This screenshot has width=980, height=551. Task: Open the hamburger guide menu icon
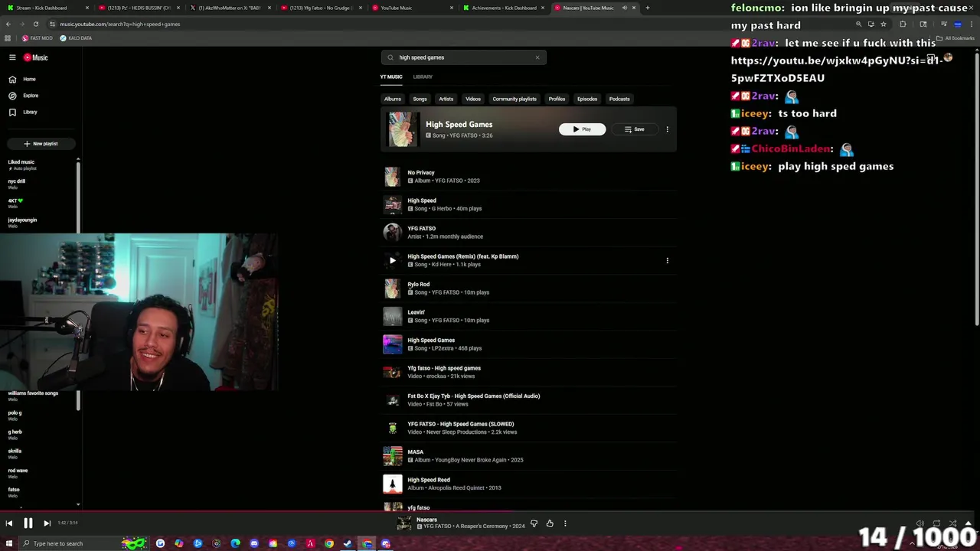click(x=12, y=57)
